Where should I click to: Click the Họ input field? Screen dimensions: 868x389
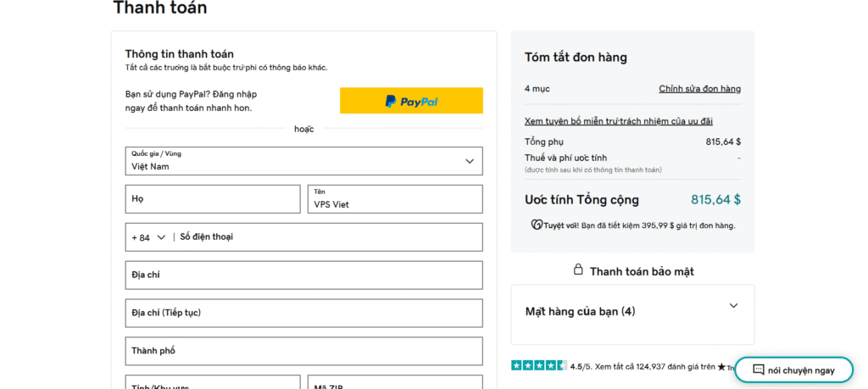(x=213, y=199)
